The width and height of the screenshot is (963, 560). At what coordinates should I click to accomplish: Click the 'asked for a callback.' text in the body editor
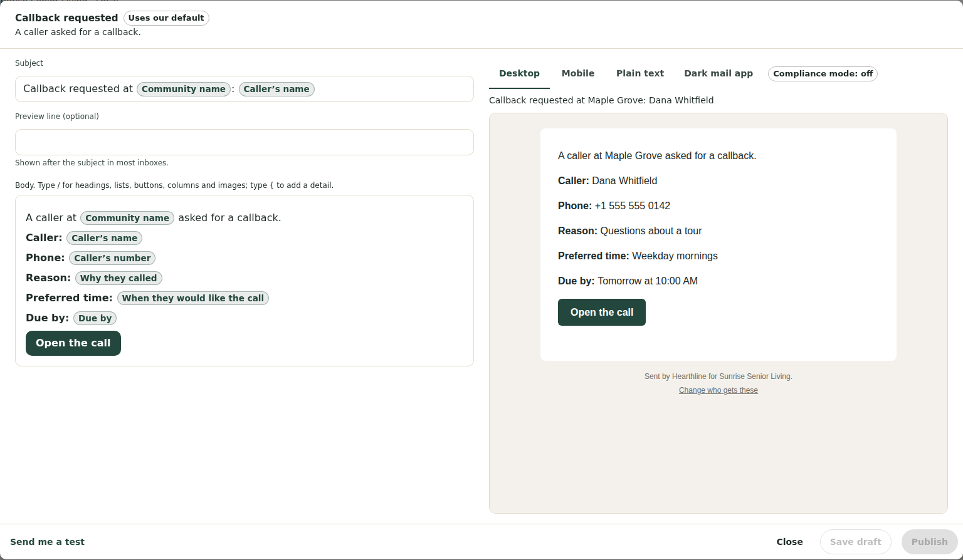[x=229, y=218]
